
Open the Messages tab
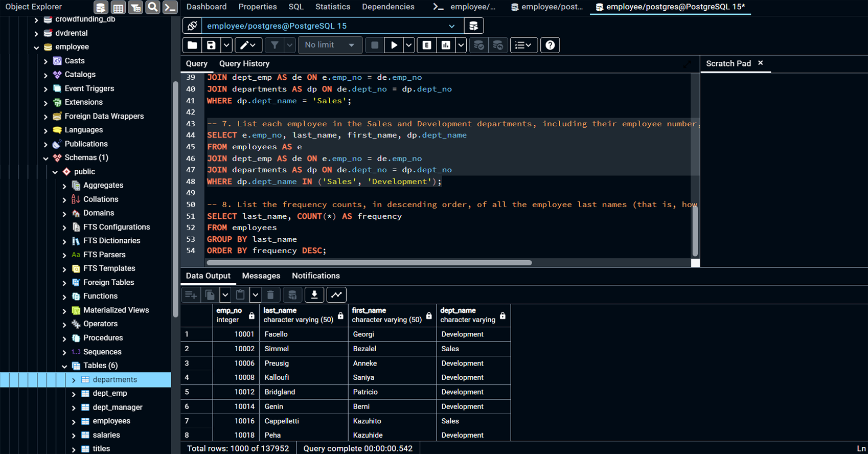coord(261,276)
